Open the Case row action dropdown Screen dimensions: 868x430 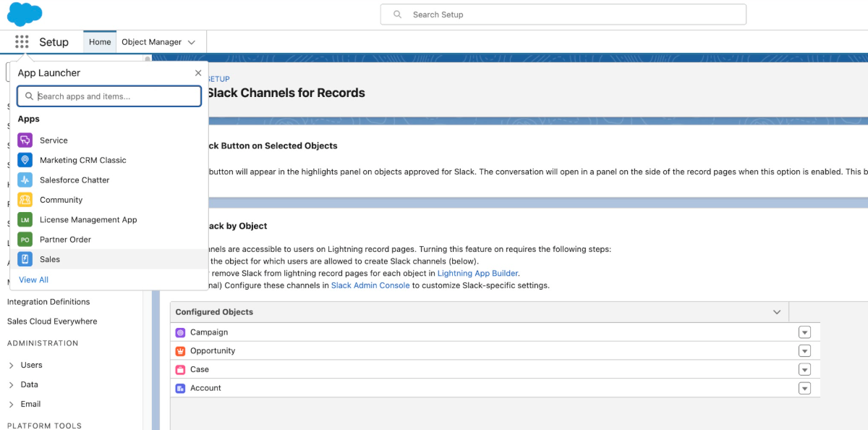804,369
